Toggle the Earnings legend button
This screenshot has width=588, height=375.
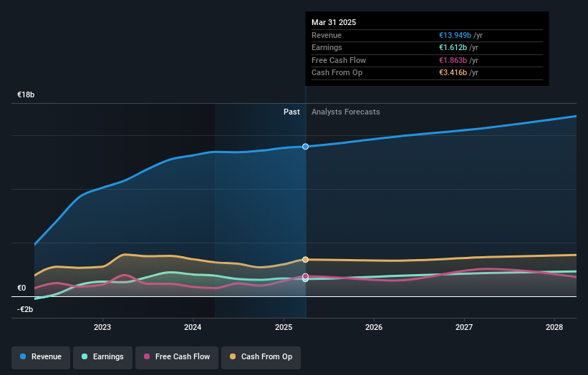(102, 357)
